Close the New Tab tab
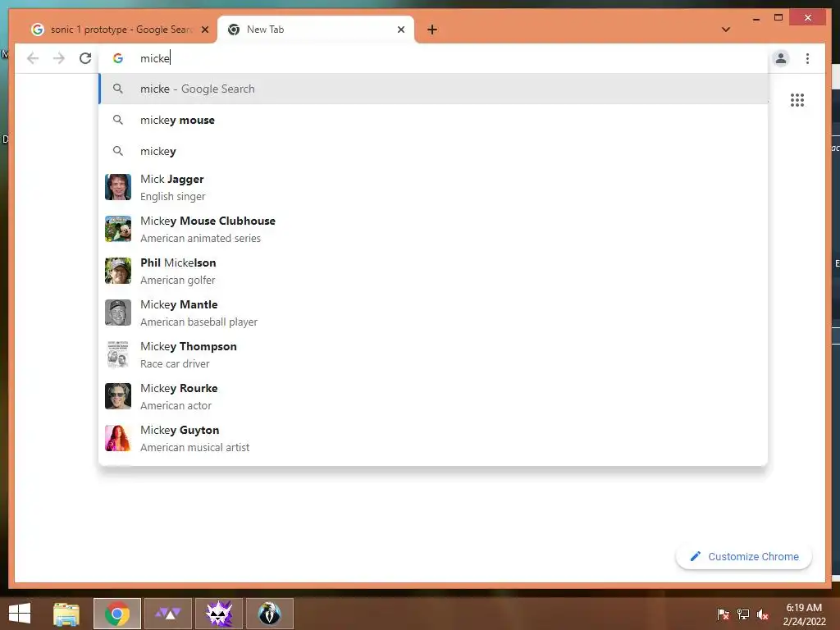The height and width of the screenshot is (630, 840). 400,30
